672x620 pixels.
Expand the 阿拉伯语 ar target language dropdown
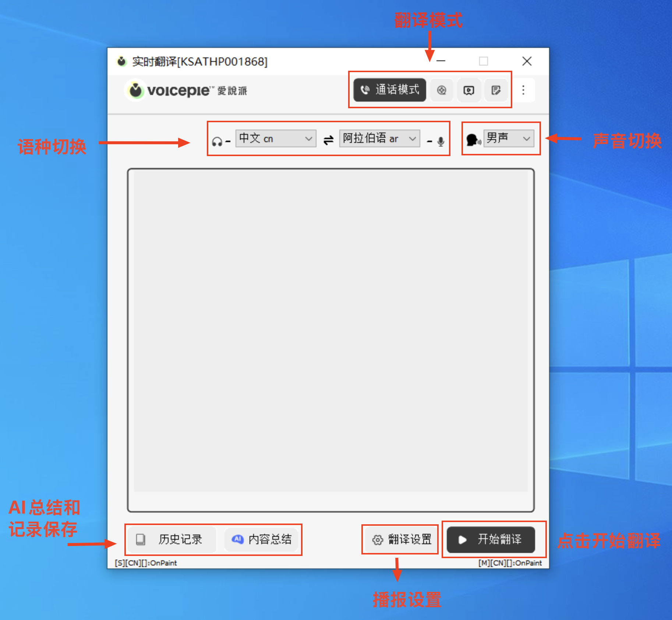(379, 138)
